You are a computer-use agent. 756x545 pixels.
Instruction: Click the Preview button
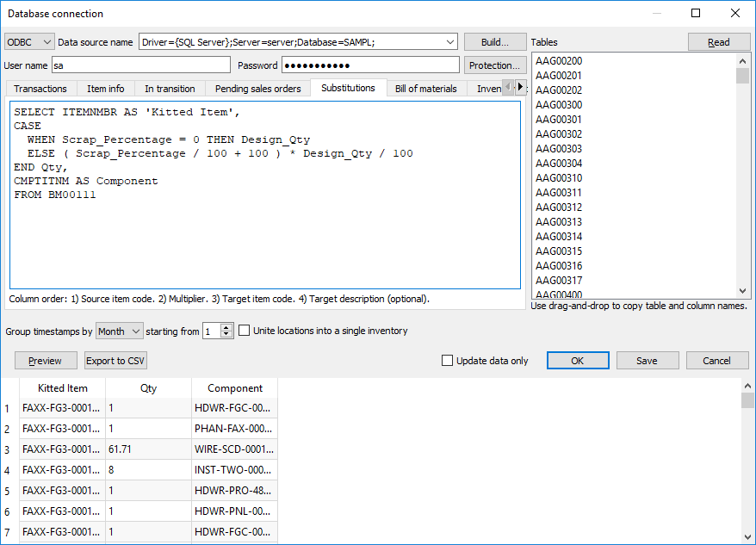coord(46,361)
